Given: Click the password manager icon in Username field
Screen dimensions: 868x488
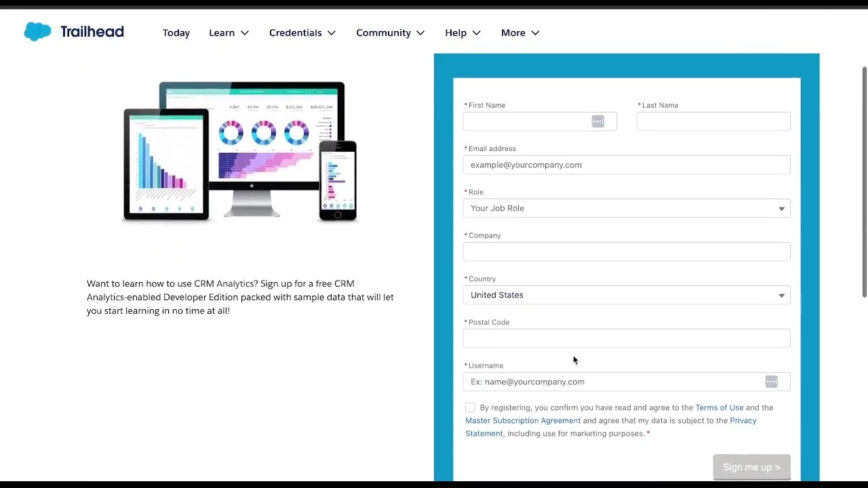Looking at the screenshot, I should pos(771,382).
